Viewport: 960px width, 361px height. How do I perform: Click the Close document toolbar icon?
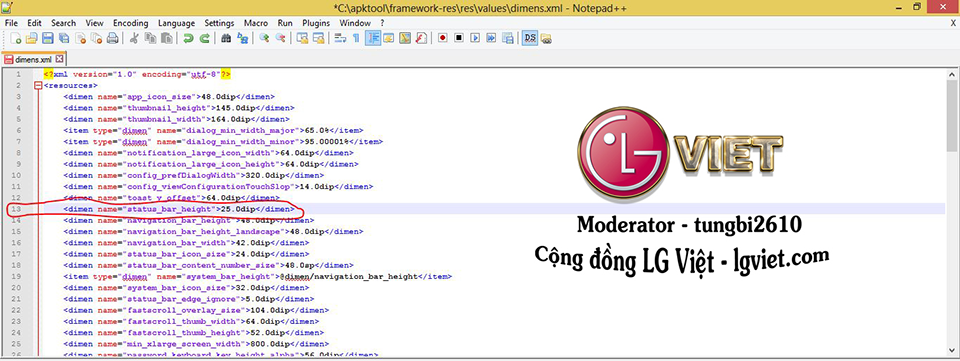tap(80, 38)
